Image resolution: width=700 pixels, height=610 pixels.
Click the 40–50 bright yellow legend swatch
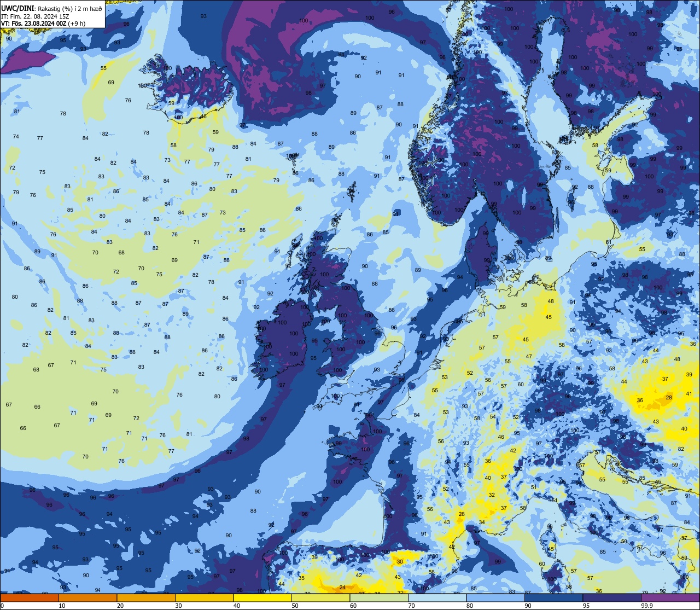click(x=262, y=598)
